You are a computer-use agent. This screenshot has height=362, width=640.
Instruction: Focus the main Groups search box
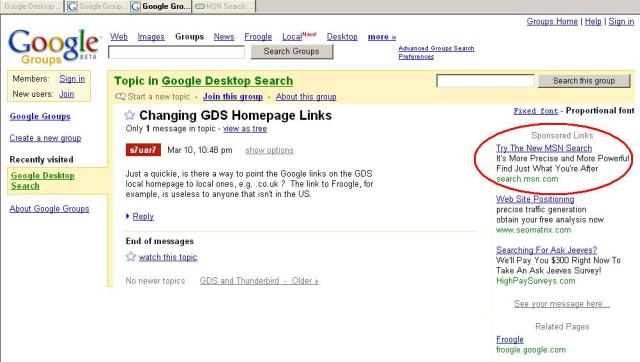[x=176, y=52]
